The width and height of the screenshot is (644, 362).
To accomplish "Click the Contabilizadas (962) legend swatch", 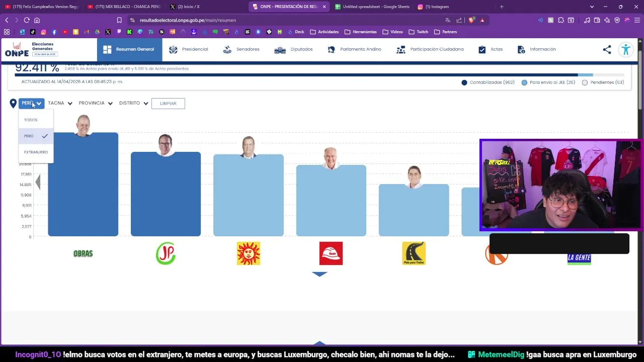I will [464, 82].
